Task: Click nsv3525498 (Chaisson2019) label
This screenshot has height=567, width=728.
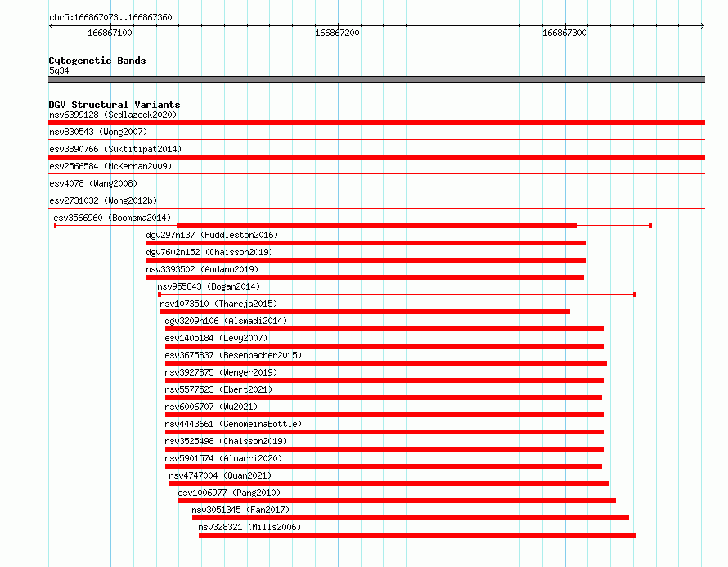Action: point(226,441)
